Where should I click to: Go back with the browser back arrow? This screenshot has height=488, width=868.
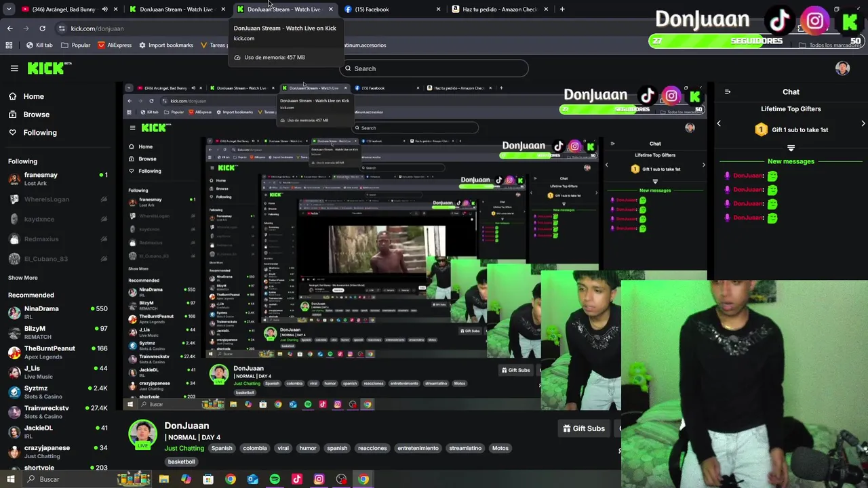coord(9,28)
